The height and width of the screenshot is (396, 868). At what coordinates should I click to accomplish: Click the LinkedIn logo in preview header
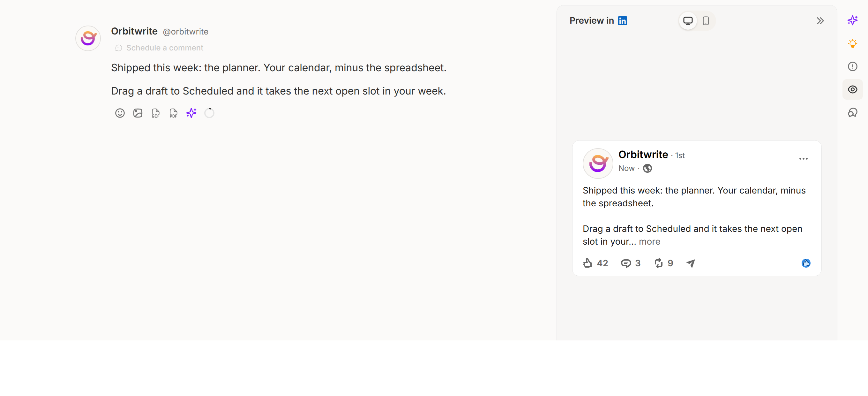tap(622, 21)
